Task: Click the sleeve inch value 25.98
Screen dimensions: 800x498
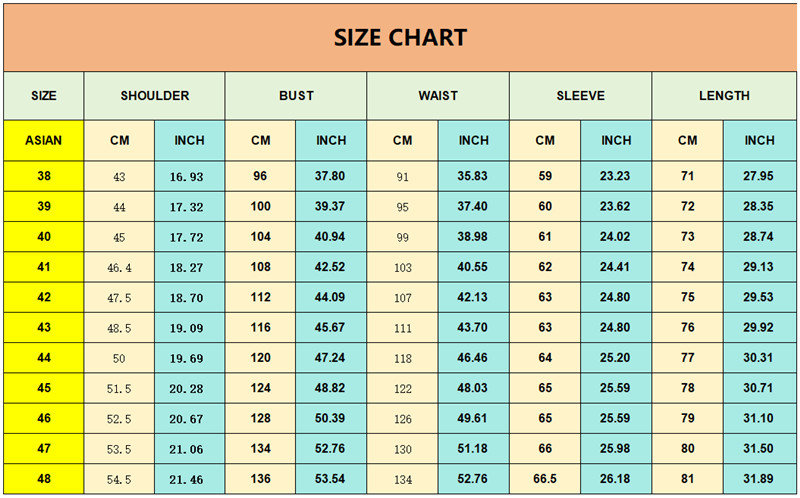Action: click(615, 449)
